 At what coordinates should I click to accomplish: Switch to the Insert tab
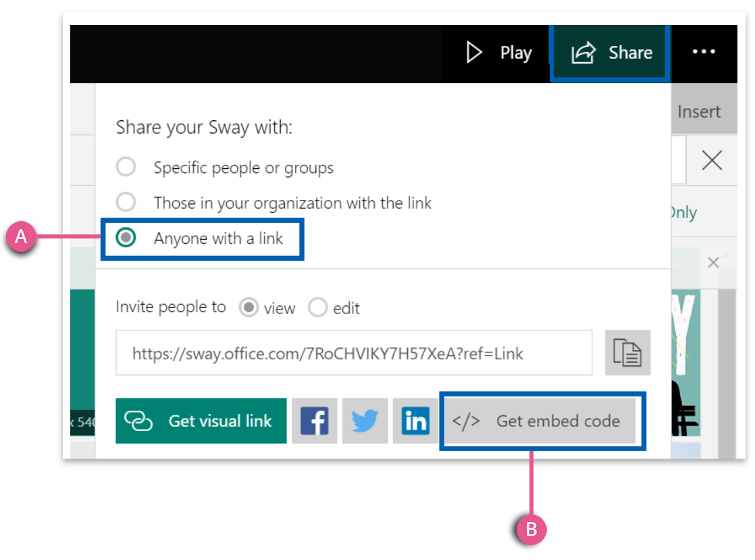[699, 111]
